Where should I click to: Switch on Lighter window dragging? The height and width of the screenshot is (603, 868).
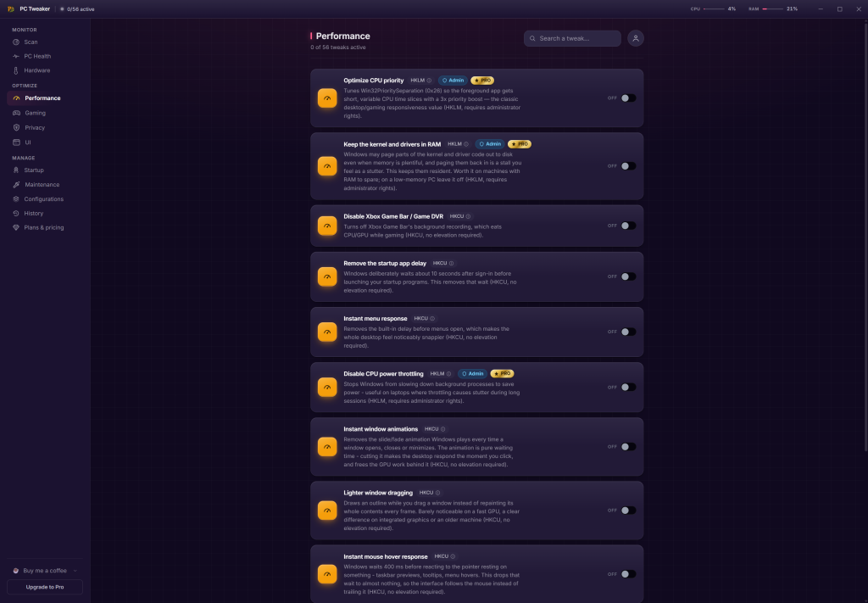tap(628, 511)
